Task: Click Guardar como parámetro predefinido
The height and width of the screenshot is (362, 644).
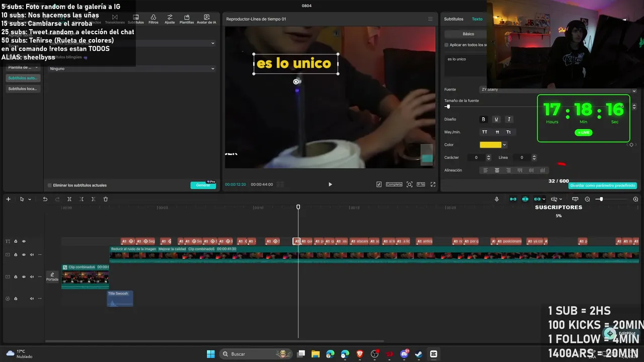Action: pyautogui.click(x=603, y=186)
